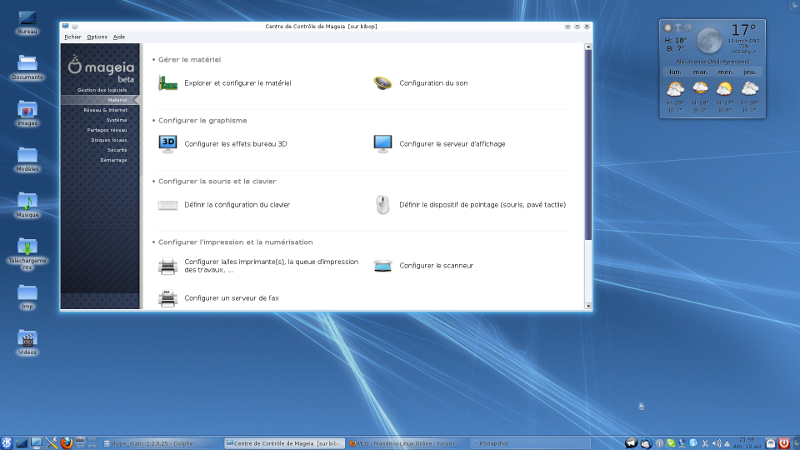Open the Aide menu
800x450 pixels.
pyautogui.click(x=119, y=37)
